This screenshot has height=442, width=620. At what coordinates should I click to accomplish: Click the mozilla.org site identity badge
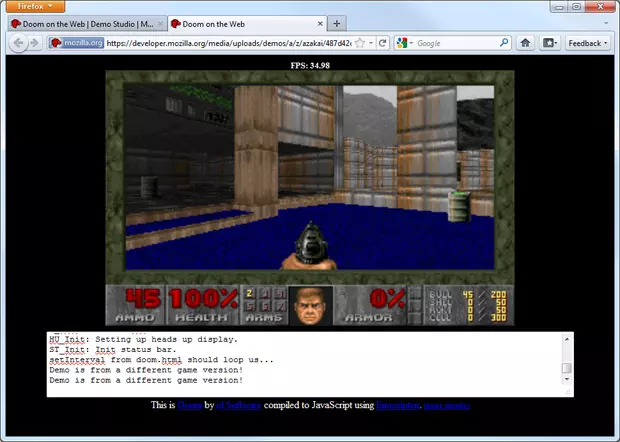[x=77, y=43]
